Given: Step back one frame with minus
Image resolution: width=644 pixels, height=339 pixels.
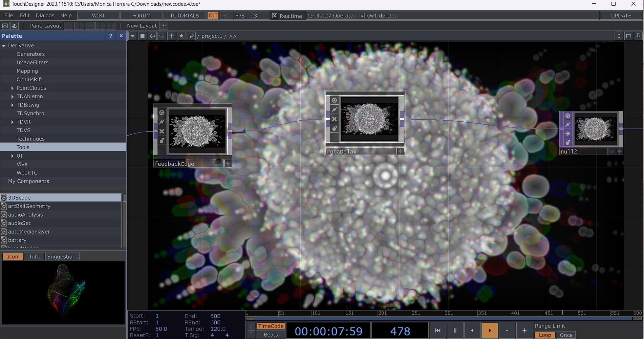Looking at the screenshot, I should point(507,331).
